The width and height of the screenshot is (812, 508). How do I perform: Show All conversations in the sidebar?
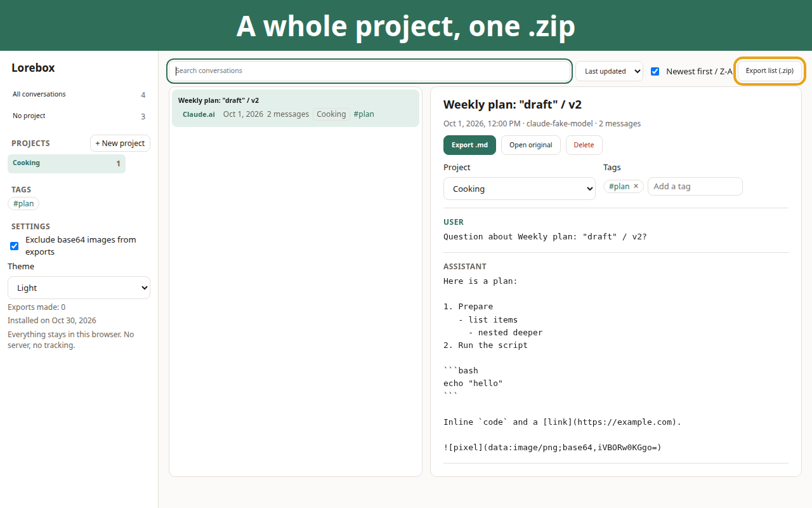click(79, 95)
